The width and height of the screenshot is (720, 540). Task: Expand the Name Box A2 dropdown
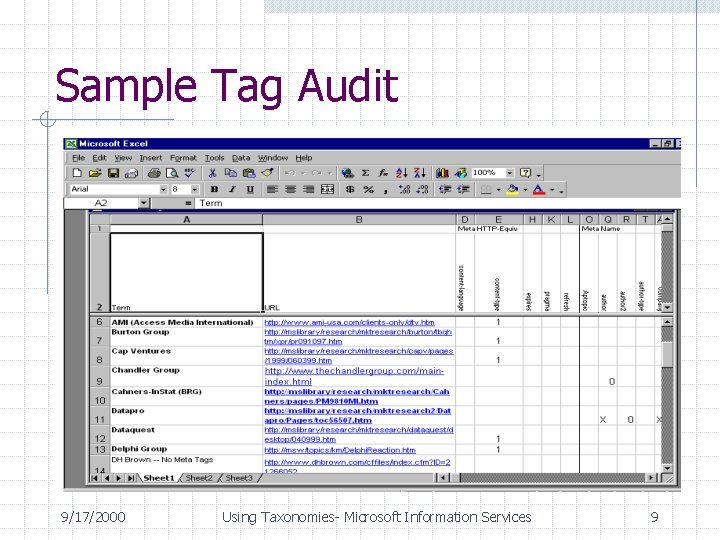click(x=144, y=203)
